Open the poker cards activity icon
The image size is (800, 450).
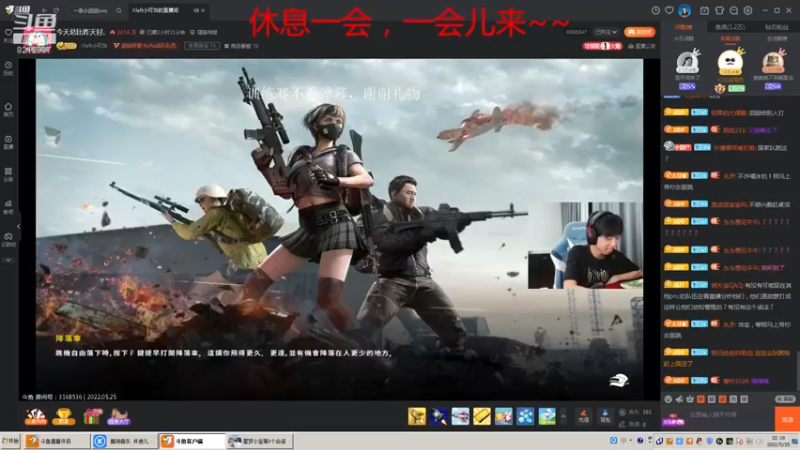click(x=36, y=416)
